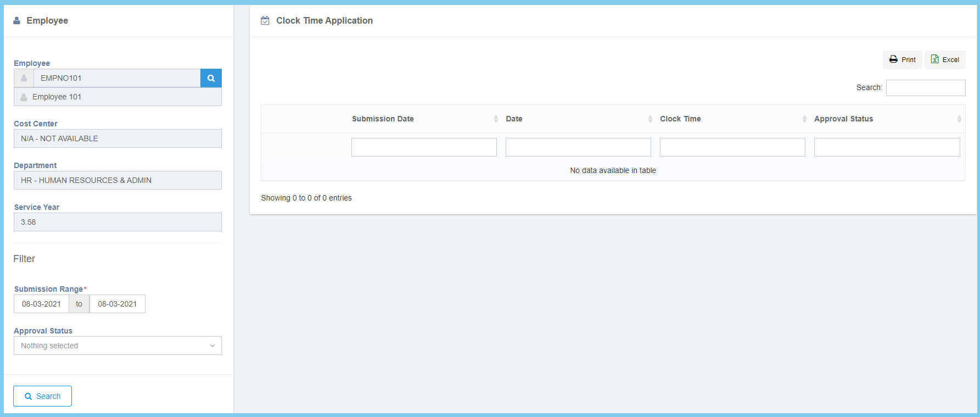Sort by Approval Status column arrows
Viewport: 980px width, 417px height.
959,119
